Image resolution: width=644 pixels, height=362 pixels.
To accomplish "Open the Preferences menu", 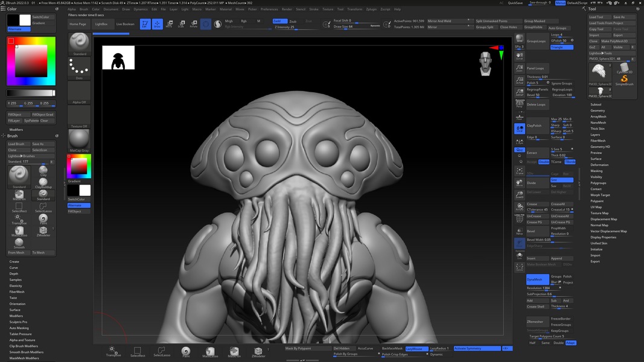I will (x=269, y=9).
